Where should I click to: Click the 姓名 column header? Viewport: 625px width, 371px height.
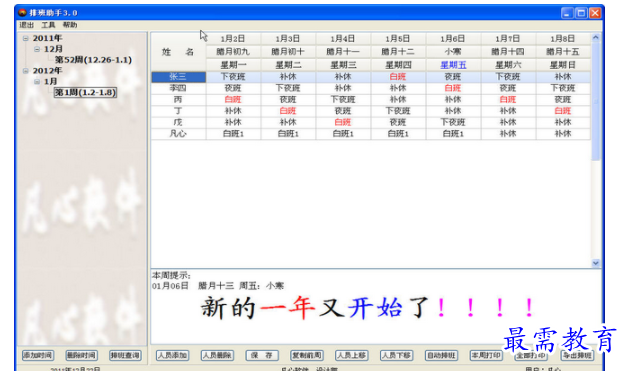click(178, 52)
